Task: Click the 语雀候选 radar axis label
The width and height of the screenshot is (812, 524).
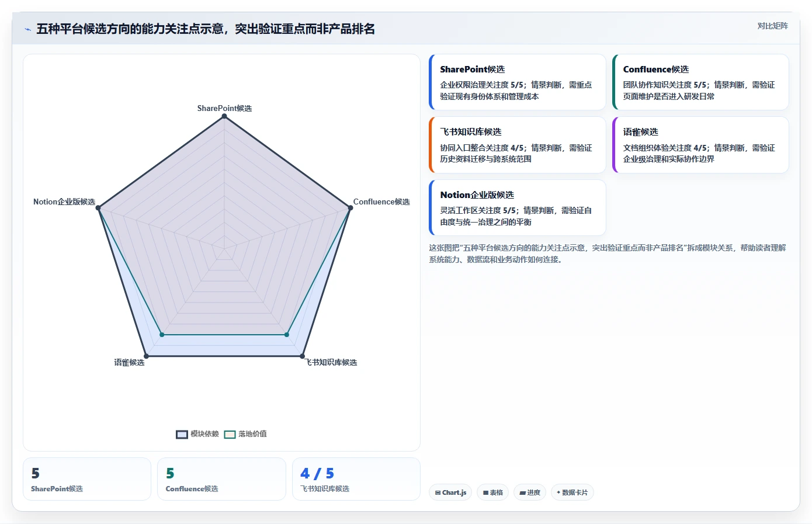Action: (129, 362)
